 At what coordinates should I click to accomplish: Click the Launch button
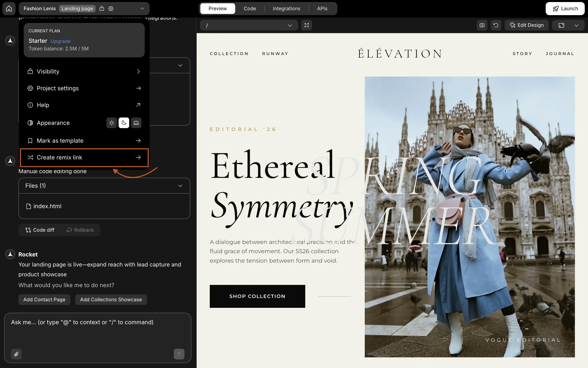click(x=565, y=8)
